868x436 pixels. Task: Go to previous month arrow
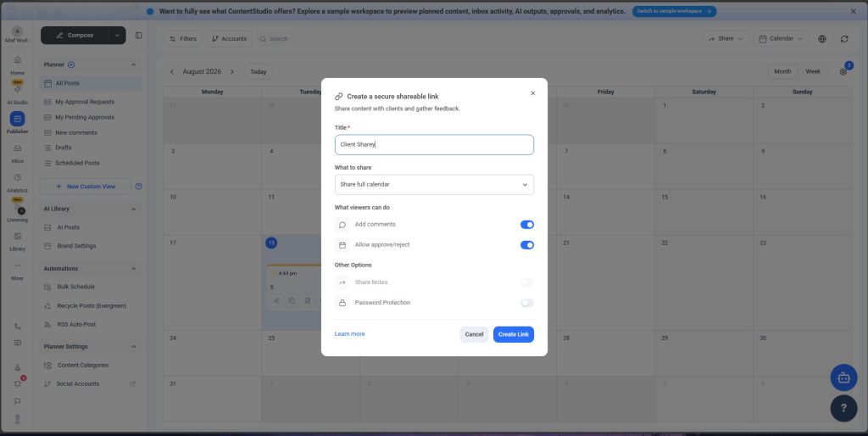(172, 72)
